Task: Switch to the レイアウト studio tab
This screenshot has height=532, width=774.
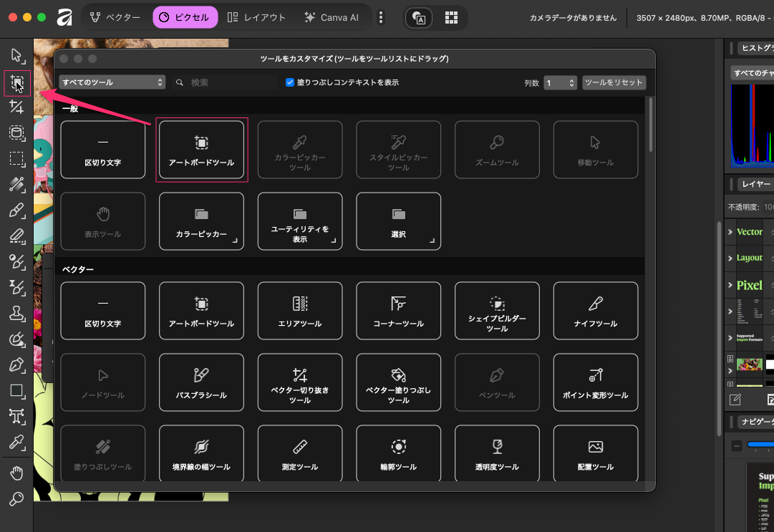Action: 256,18
